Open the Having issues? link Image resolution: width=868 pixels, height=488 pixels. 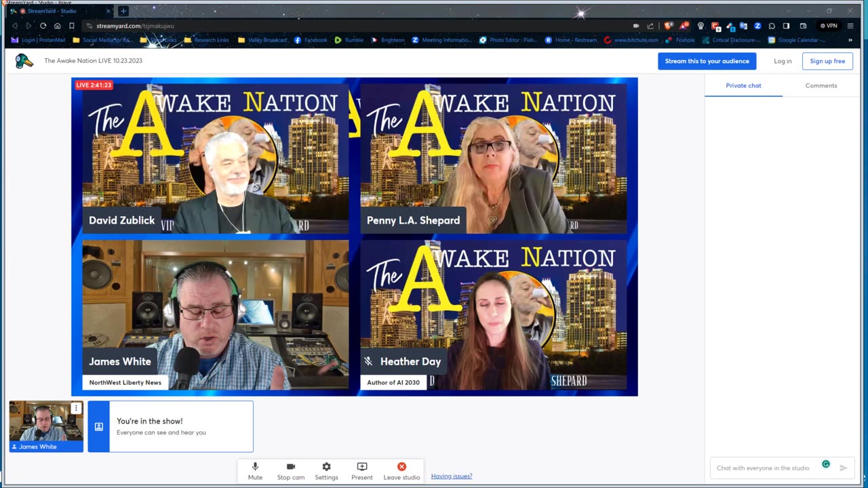coord(452,476)
